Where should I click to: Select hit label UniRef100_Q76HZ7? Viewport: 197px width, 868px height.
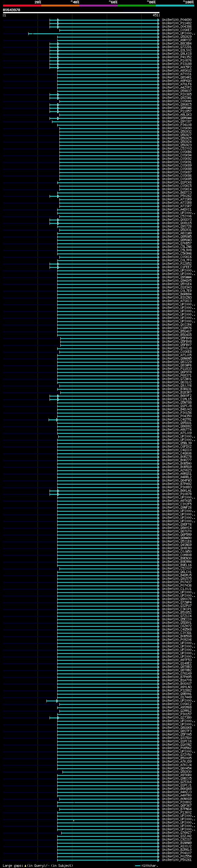(177, 833)
